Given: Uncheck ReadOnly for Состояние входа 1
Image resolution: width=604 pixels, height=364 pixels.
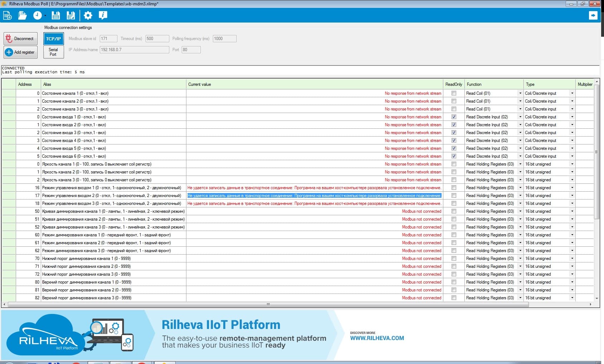Looking at the screenshot, I should pyautogui.click(x=454, y=117).
